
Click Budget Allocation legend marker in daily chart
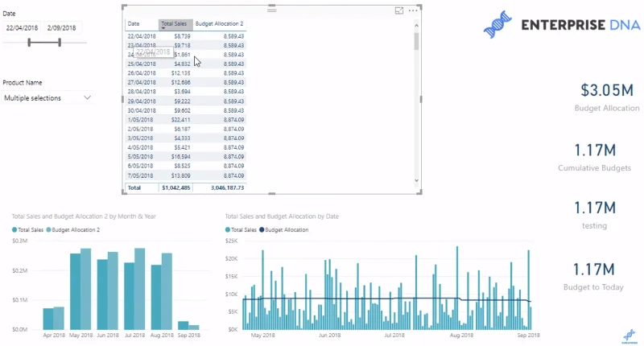click(262, 230)
